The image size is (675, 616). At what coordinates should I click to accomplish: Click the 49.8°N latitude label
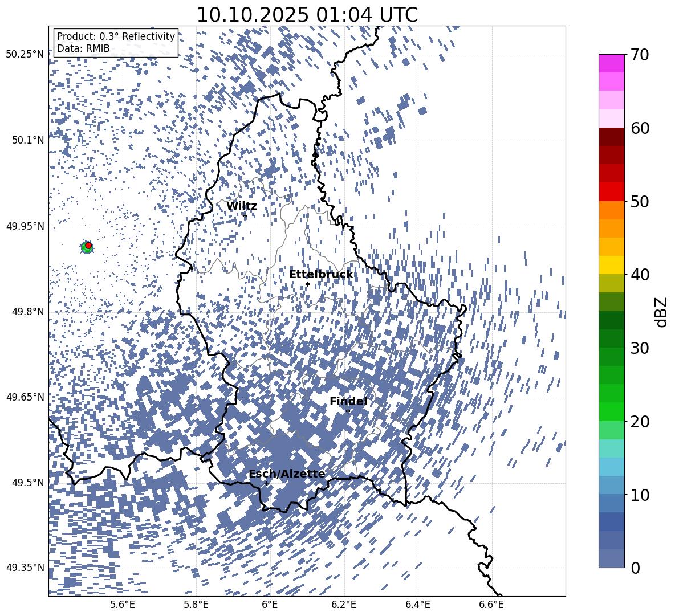[27, 312]
